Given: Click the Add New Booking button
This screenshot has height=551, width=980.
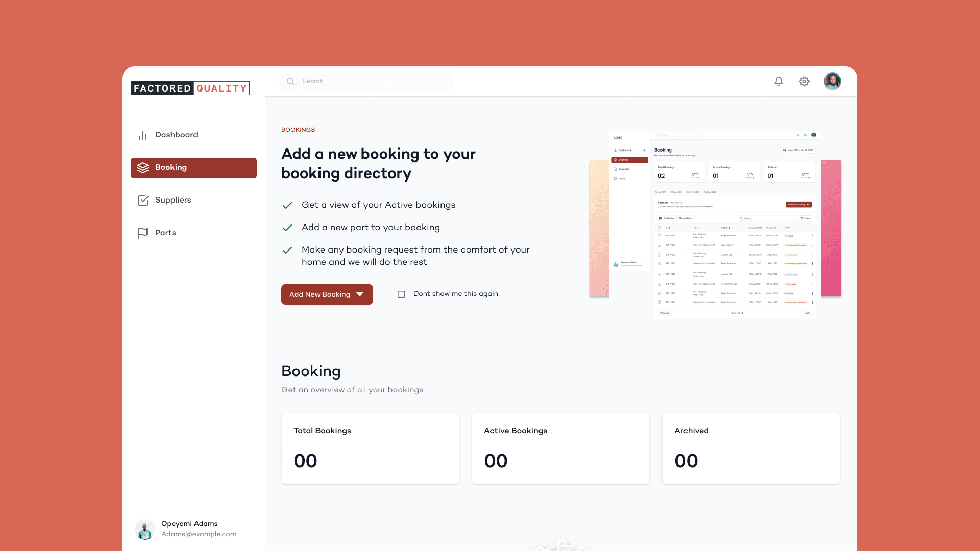Looking at the screenshot, I should pos(327,294).
